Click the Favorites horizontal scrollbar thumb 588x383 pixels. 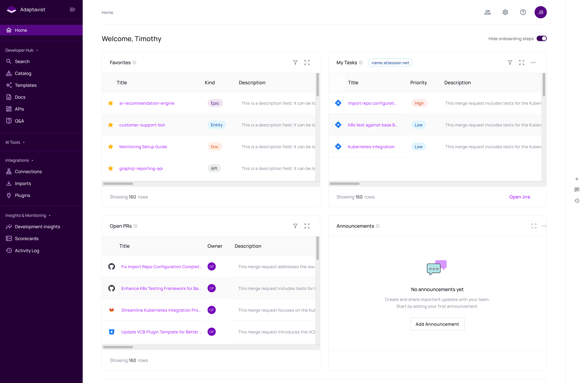[x=118, y=184]
